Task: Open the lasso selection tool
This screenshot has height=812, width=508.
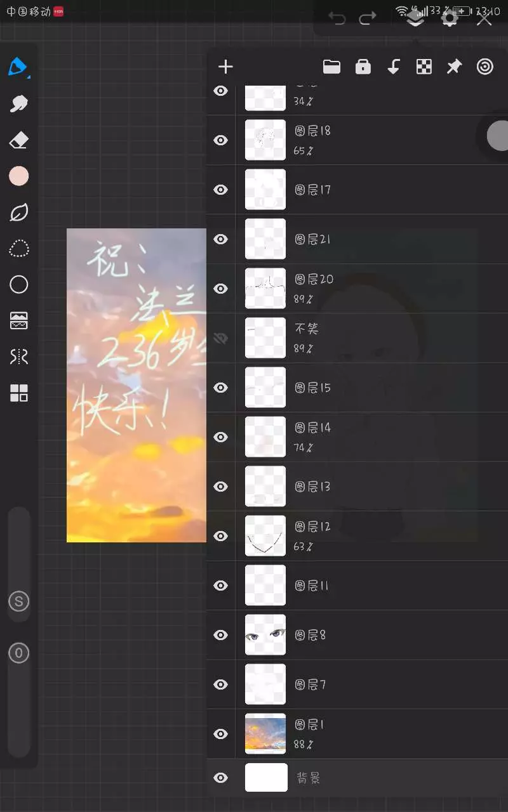Action: [x=18, y=248]
